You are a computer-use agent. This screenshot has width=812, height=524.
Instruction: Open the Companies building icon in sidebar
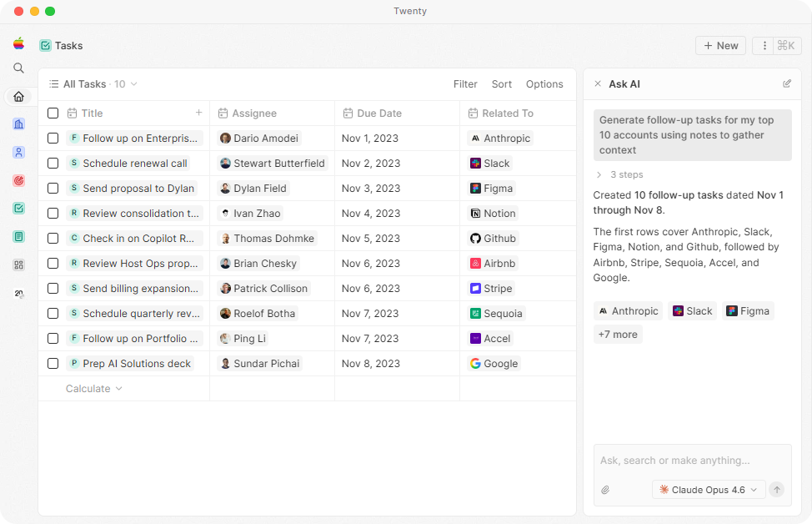[x=18, y=123]
